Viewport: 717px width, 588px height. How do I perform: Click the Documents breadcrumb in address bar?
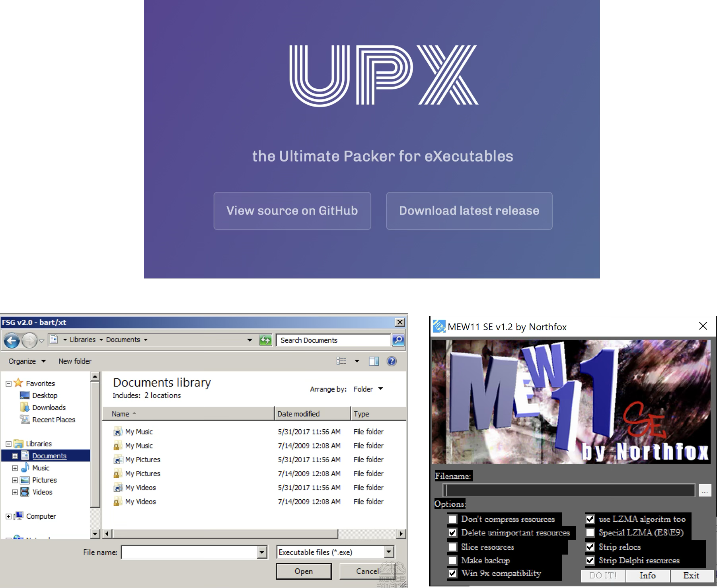(x=123, y=340)
